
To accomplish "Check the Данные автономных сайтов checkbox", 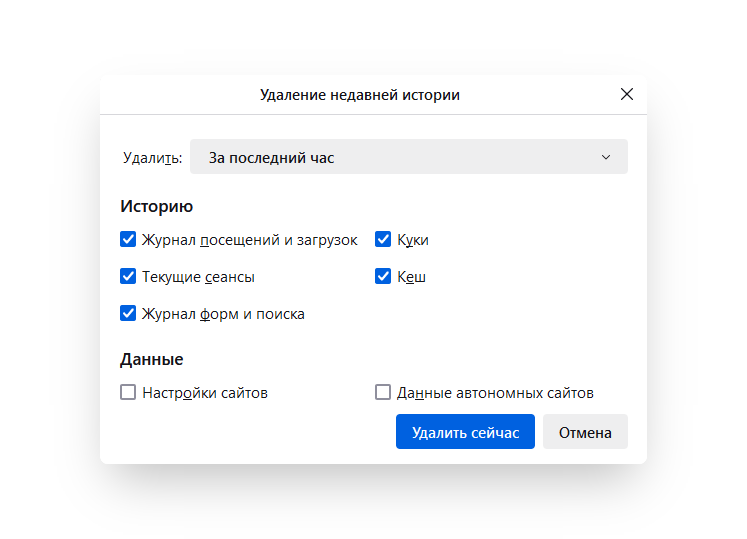I will 383,392.
